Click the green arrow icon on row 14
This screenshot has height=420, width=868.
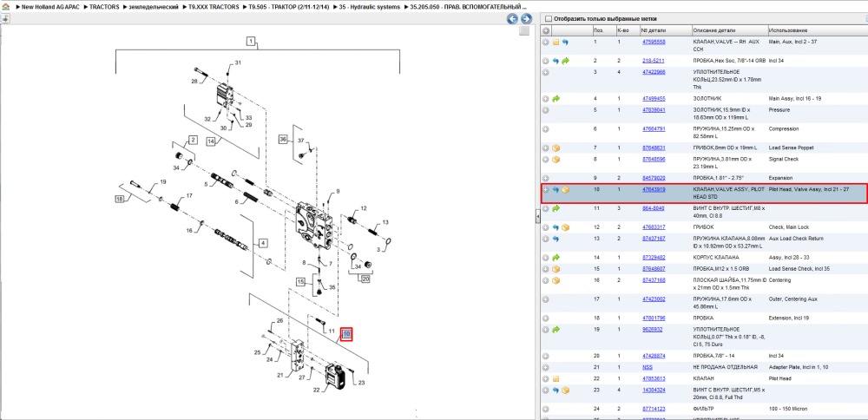coord(556,258)
